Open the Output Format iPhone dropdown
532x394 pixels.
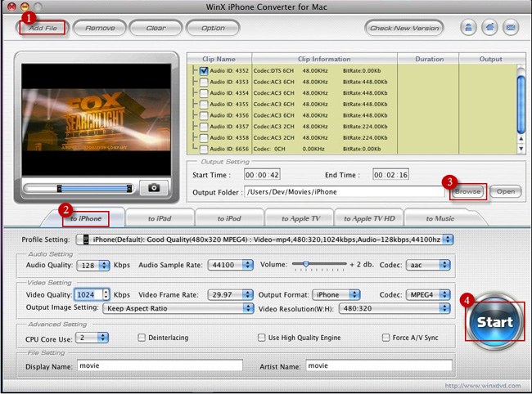(x=336, y=295)
